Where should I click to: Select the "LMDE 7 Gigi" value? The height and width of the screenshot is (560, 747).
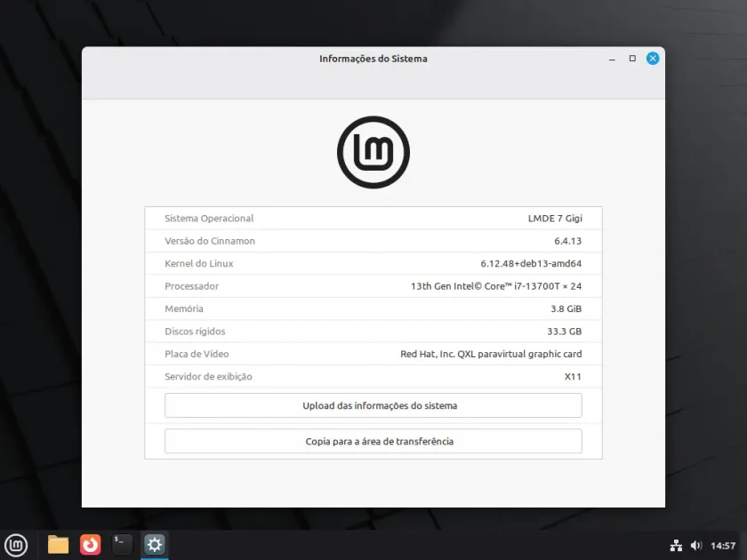pos(555,219)
